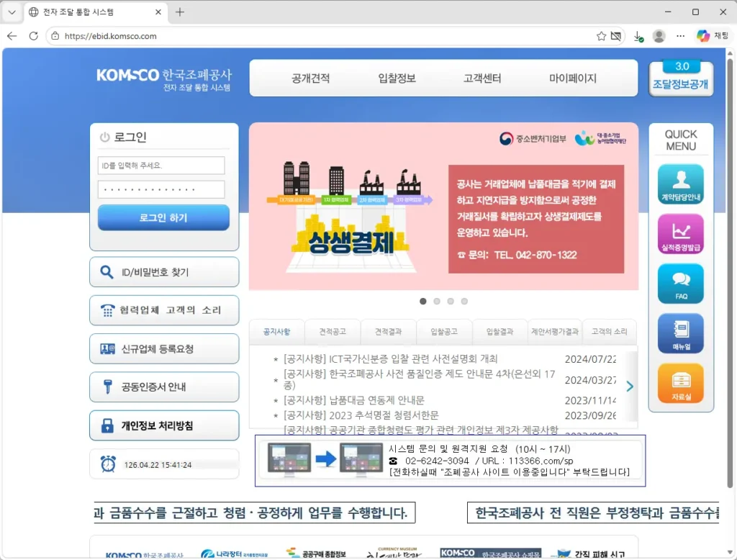This screenshot has width=737, height=560.
Task: Click the 3.0 조달정보공개 button
Action: (x=681, y=78)
